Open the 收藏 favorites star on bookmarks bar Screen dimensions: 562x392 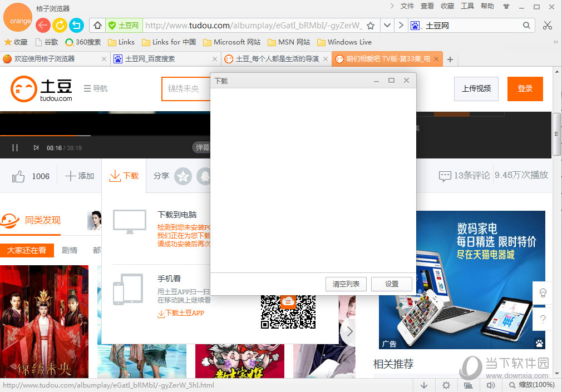tap(16, 42)
